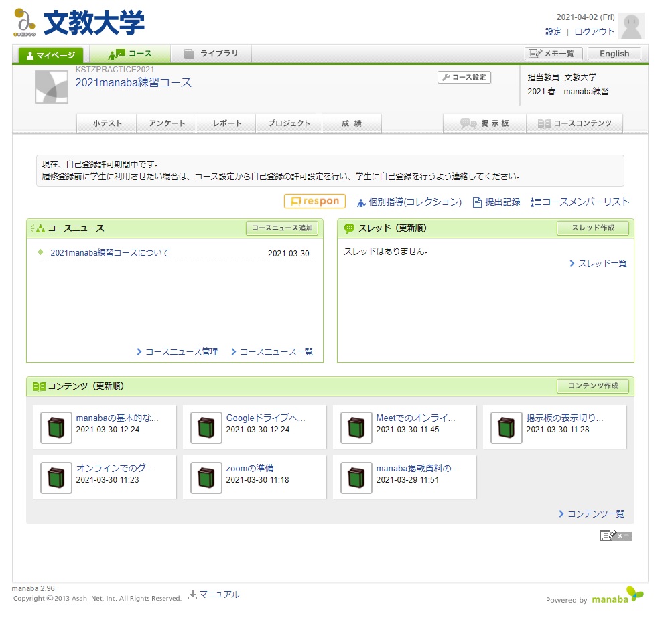
Task: Launch the respon button
Action: click(x=315, y=201)
